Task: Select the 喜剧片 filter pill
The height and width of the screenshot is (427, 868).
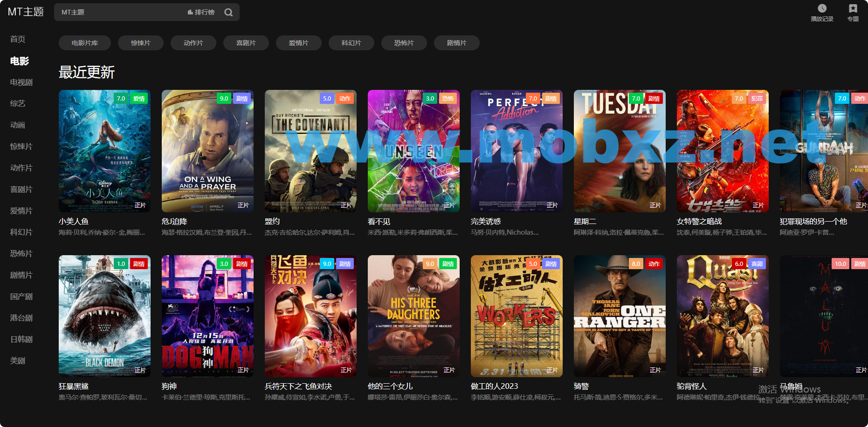Action: click(x=246, y=43)
